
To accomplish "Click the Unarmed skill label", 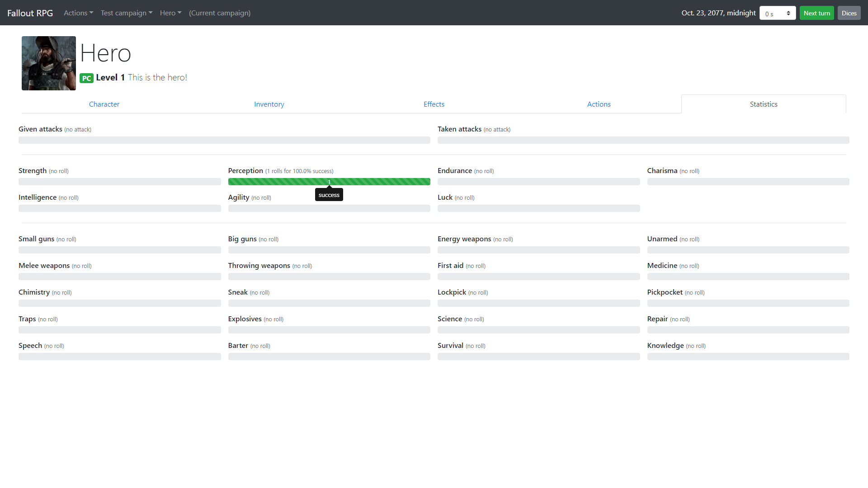I will (x=662, y=239).
